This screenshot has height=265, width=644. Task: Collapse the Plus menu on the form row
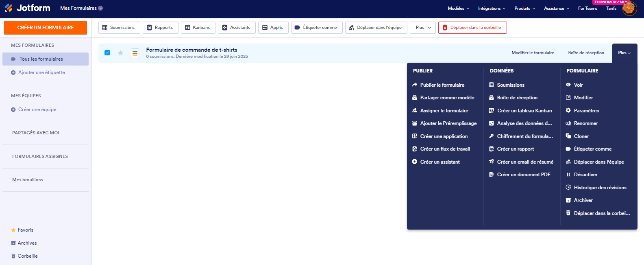[x=624, y=53]
